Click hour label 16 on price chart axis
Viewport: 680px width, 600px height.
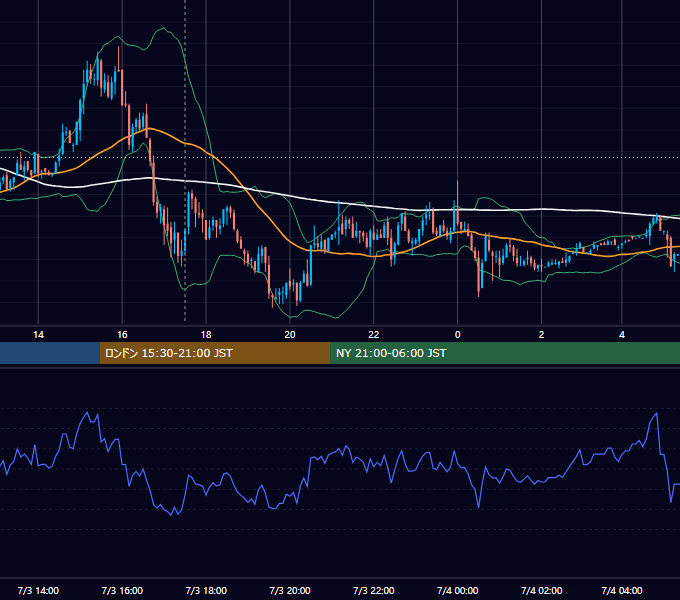[x=122, y=335]
